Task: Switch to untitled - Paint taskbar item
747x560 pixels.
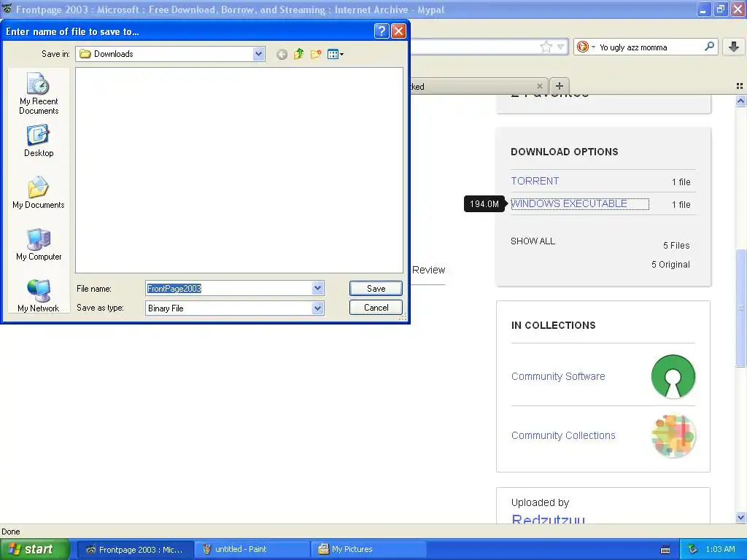Action: point(252,550)
